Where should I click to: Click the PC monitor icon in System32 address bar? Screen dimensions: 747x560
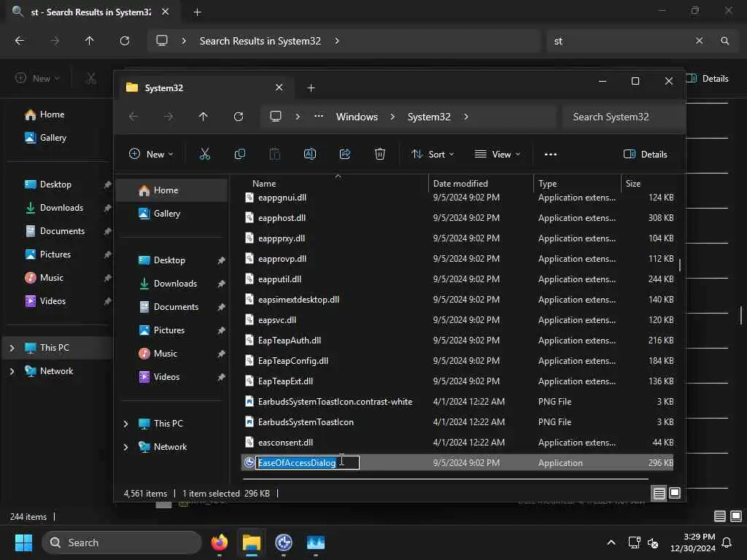coord(276,117)
